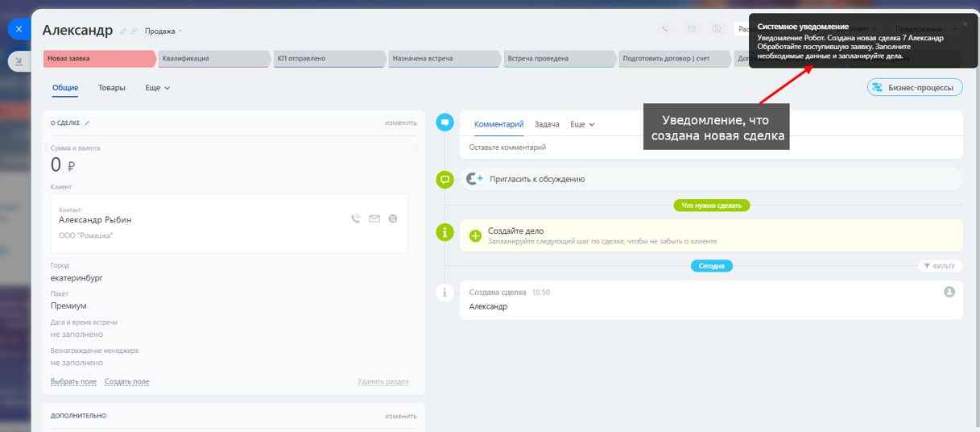Switch to the Общие tab
This screenshot has height=432, width=980.
click(x=65, y=88)
